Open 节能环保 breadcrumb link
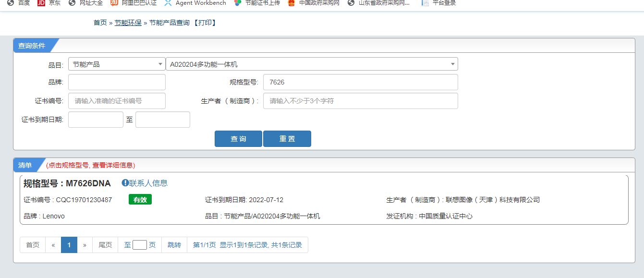Image resolution: width=644 pixels, height=278 pixels. tap(128, 23)
